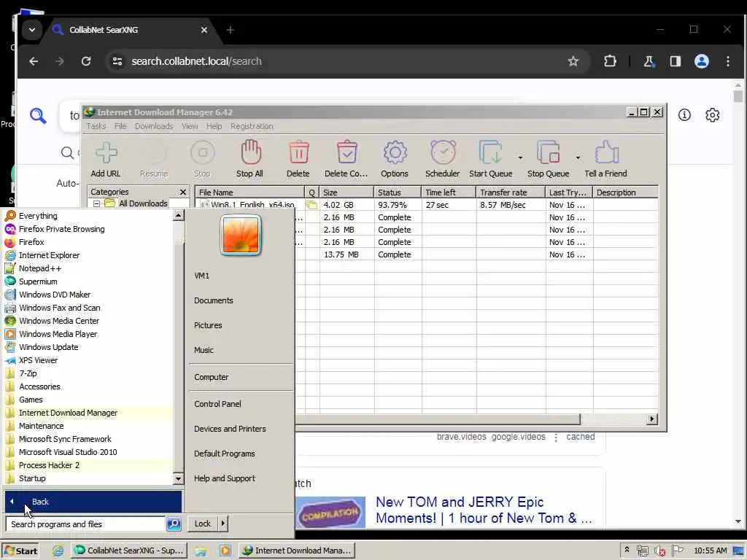Click down arrow of programs list scrollbar
The height and width of the screenshot is (560, 747).
178,479
